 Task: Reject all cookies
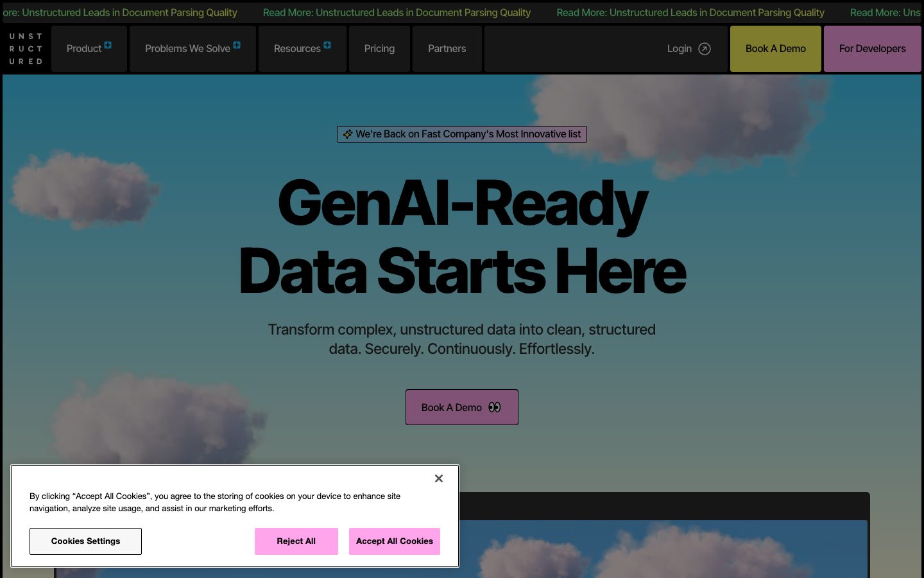(296, 541)
